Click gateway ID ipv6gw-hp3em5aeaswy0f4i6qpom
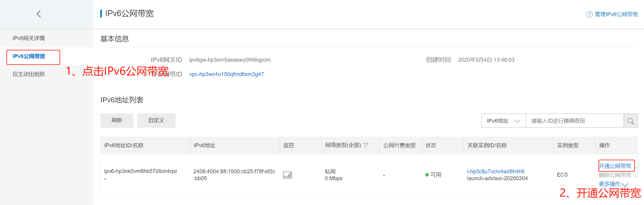Viewport: 644px width, 205px height. 230,60
